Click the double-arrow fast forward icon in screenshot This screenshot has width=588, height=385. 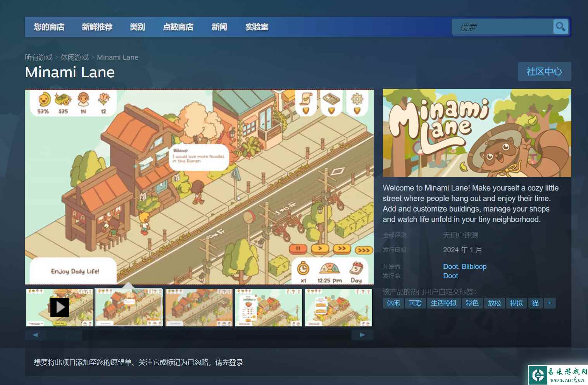(342, 248)
